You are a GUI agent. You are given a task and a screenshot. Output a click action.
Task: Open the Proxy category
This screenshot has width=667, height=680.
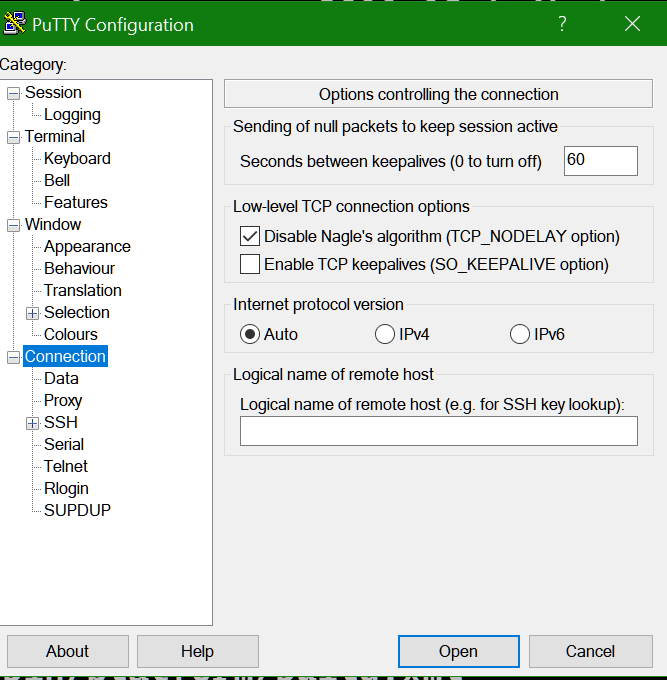click(63, 400)
